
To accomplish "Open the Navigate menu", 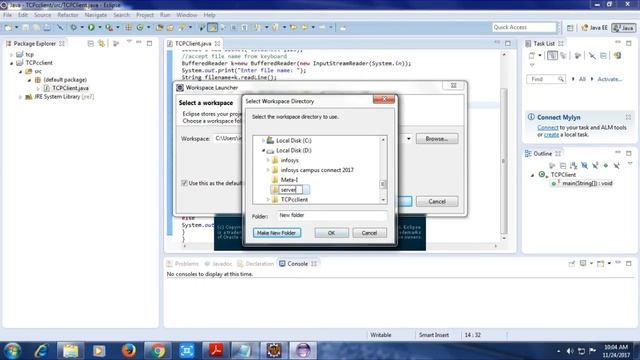I will click(x=96, y=15).
